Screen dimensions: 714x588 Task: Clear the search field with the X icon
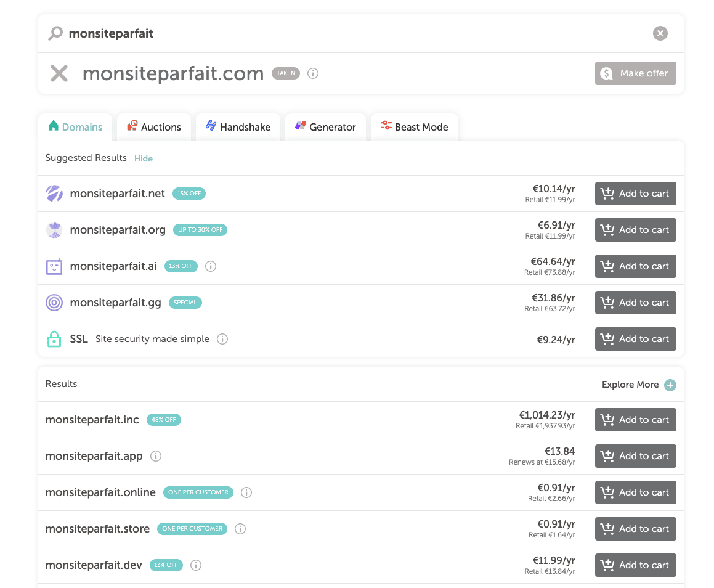(x=660, y=33)
